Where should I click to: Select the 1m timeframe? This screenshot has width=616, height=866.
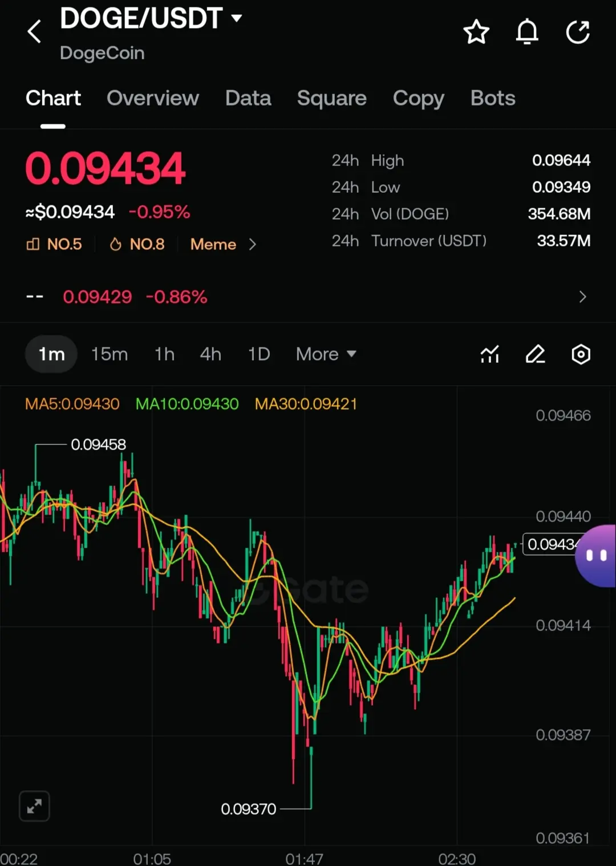coord(51,354)
